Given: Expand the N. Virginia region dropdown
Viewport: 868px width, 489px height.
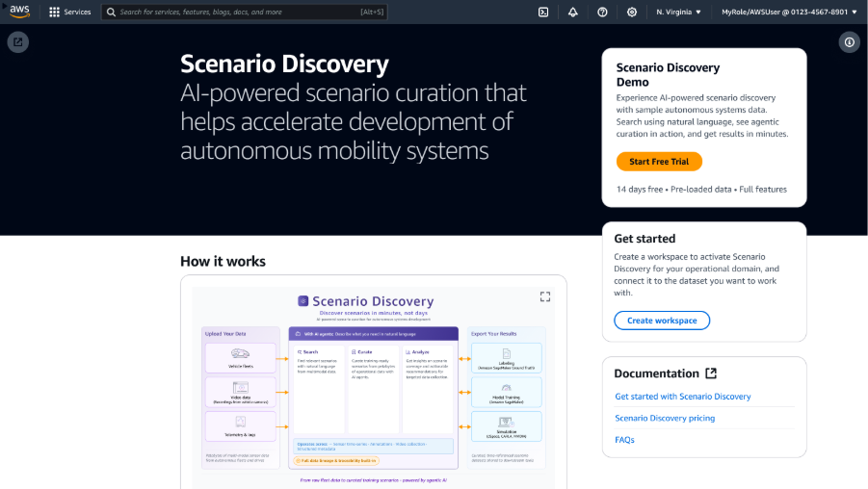Looking at the screenshot, I should coord(678,12).
